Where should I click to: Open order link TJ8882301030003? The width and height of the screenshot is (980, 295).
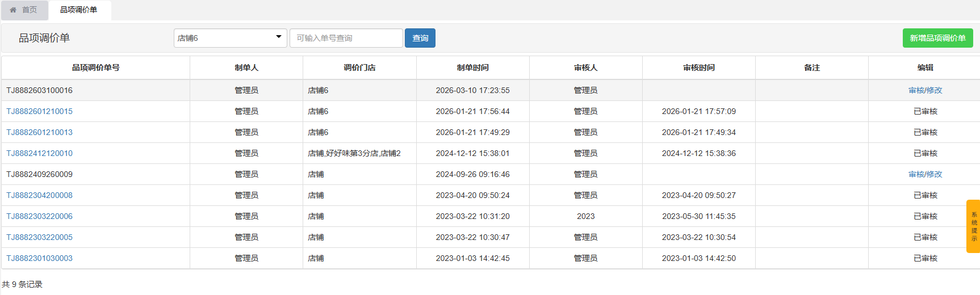pyautogui.click(x=40, y=258)
